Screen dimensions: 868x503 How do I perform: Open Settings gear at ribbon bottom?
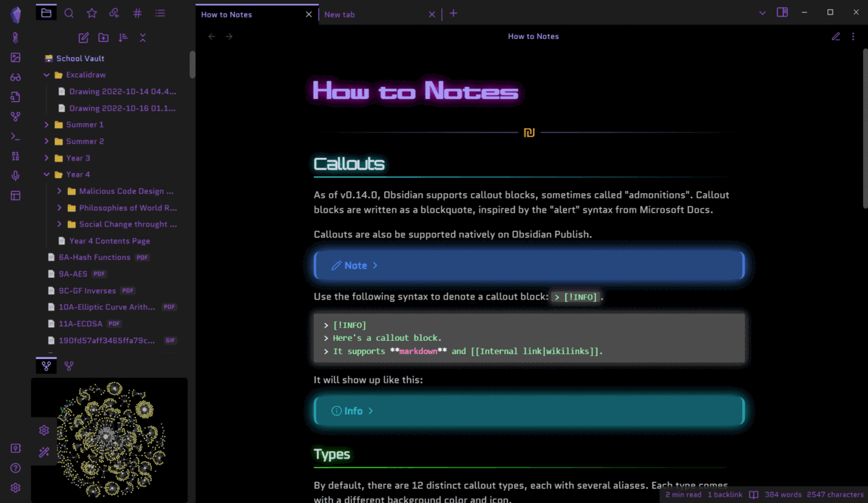pos(15,488)
